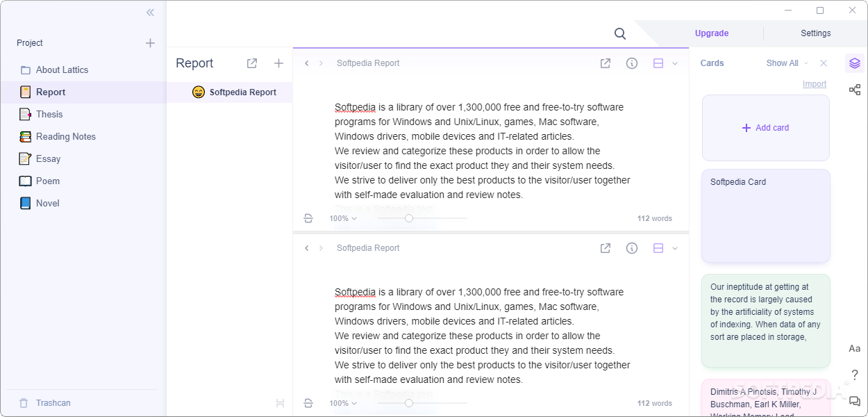This screenshot has width=868, height=417.
Task: Click the top editor's Softpedia Report breadcrumb
Action: (x=368, y=63)
